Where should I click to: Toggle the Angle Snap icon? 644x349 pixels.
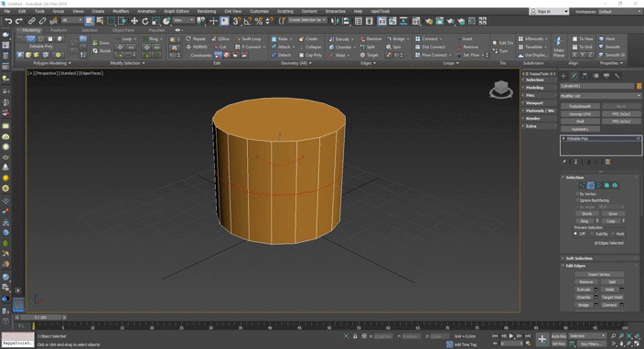[x=248, y=21]
